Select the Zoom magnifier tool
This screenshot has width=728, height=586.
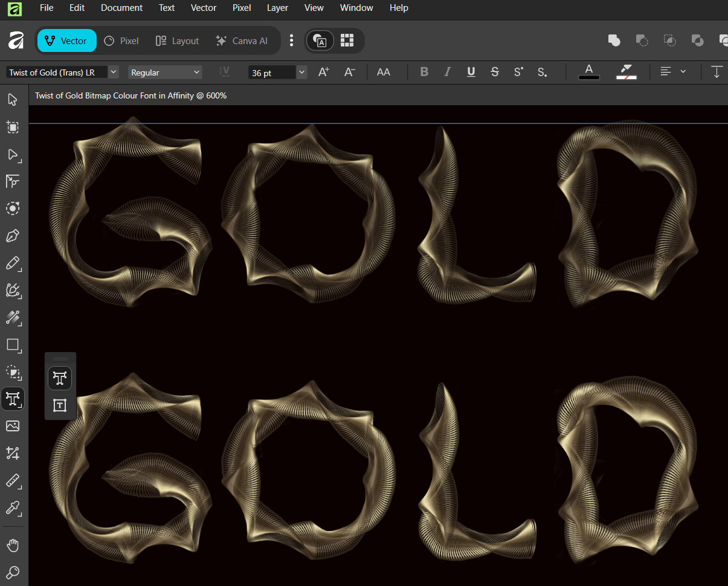pyautogui.click(x=13, y=572)
